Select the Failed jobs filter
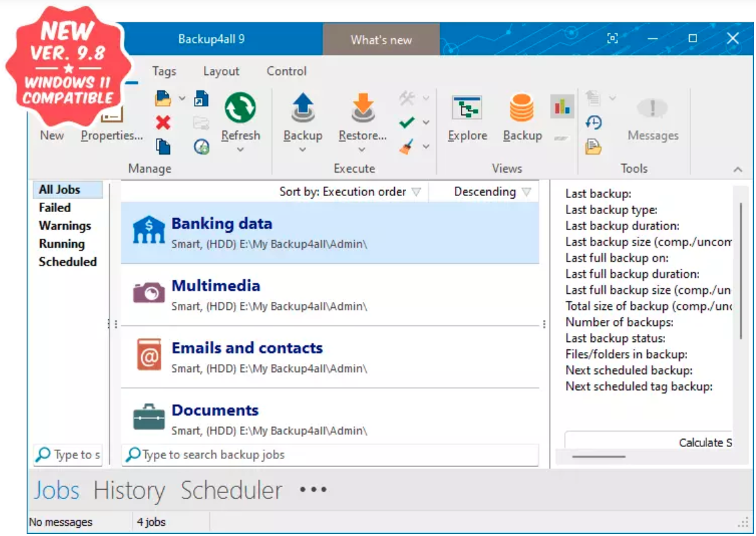The image size is (756, 536). (x=54, y=207)
